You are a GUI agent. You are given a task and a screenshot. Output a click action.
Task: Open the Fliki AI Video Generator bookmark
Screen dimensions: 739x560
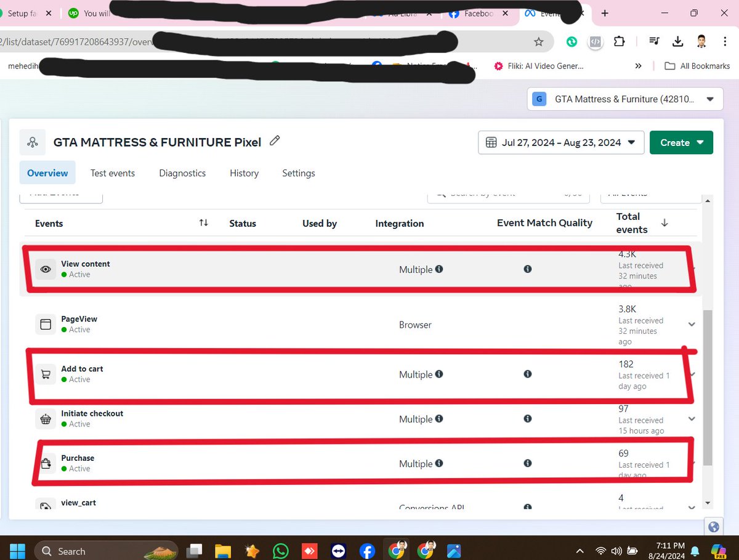click(x=538, y=66)
